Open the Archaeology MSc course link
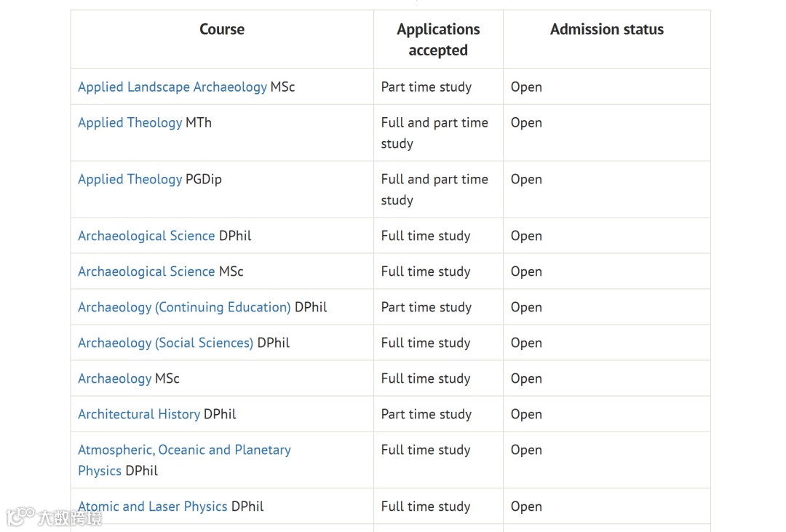Screen dimensions: 786x532 (x=114, y=378)
